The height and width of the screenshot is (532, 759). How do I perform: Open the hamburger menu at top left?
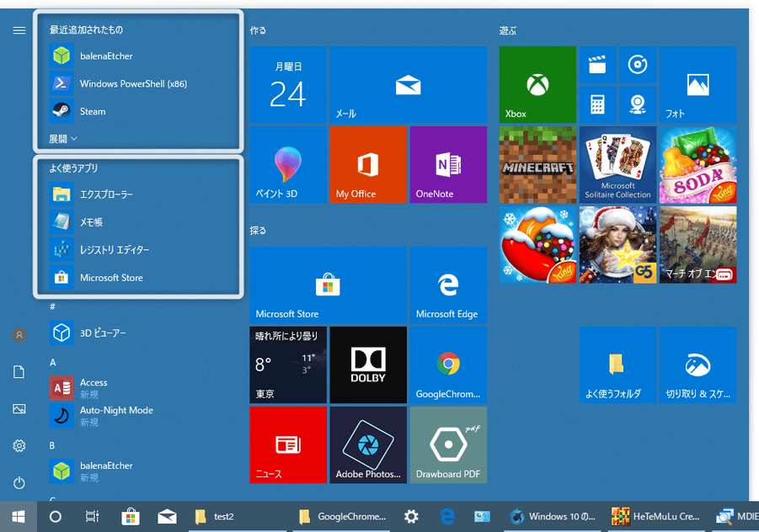[x=19, y=30]
